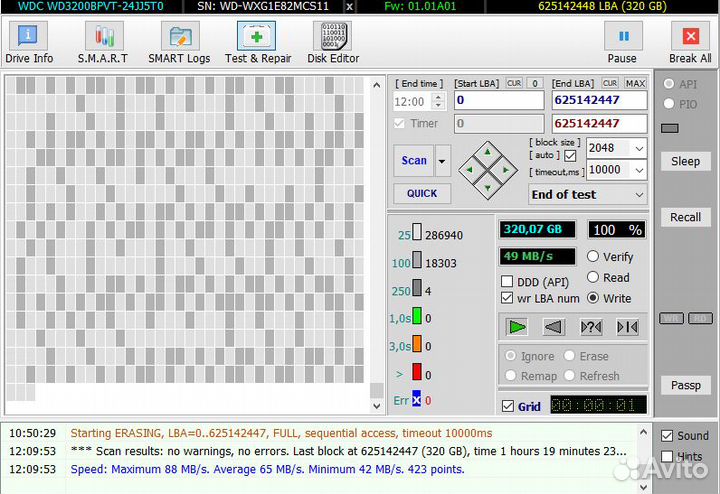Expand the block size dropdown
Viewport: 720px width, 494px height.
(639, 148)
